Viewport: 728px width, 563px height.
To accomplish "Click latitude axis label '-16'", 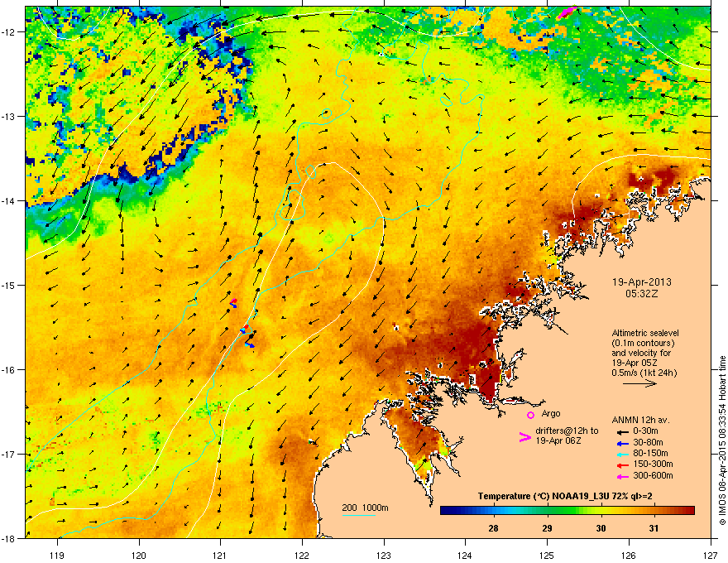I will click(x=7, y=370).
